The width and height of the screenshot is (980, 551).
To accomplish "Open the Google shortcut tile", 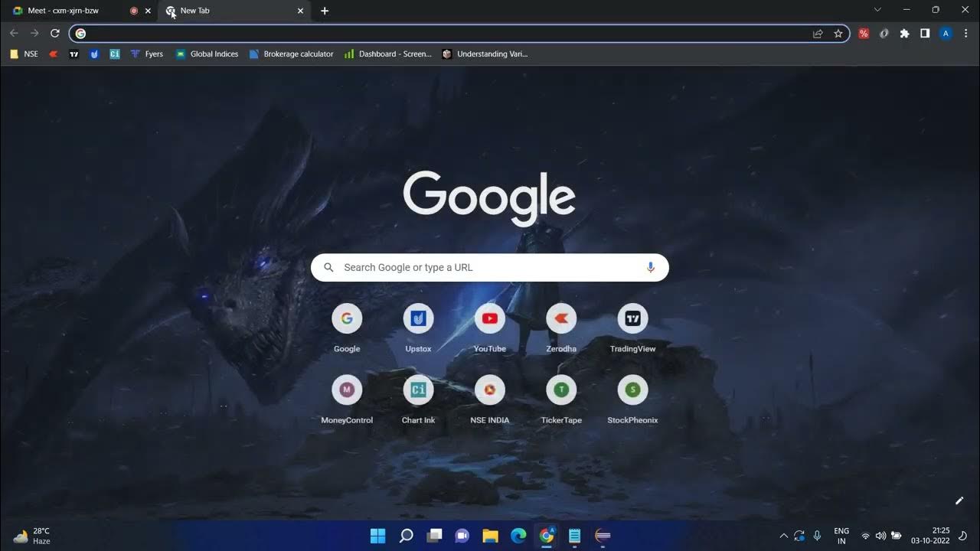I will tap(347, 328).
